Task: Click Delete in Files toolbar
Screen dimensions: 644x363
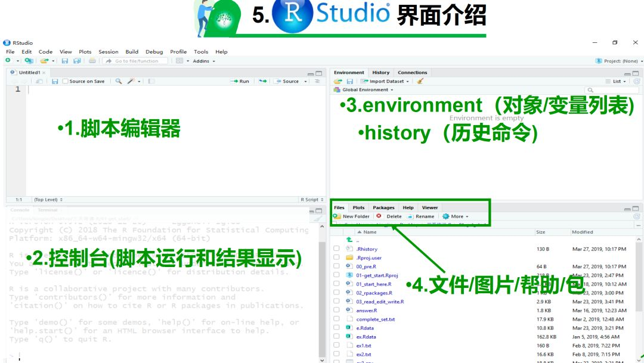Action: [389, 216]
